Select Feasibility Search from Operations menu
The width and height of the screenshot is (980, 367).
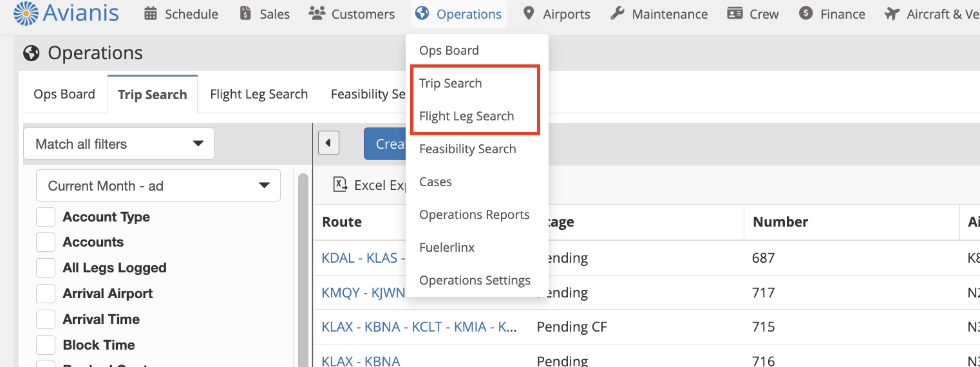tap(467, 149)
